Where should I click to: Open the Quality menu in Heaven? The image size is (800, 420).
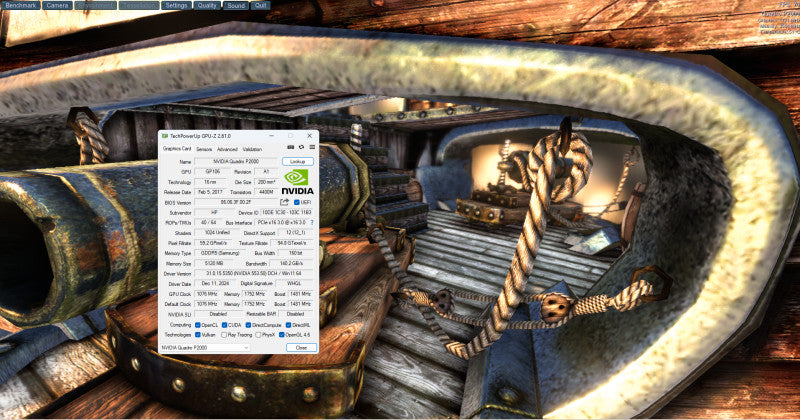pos(207,5)
